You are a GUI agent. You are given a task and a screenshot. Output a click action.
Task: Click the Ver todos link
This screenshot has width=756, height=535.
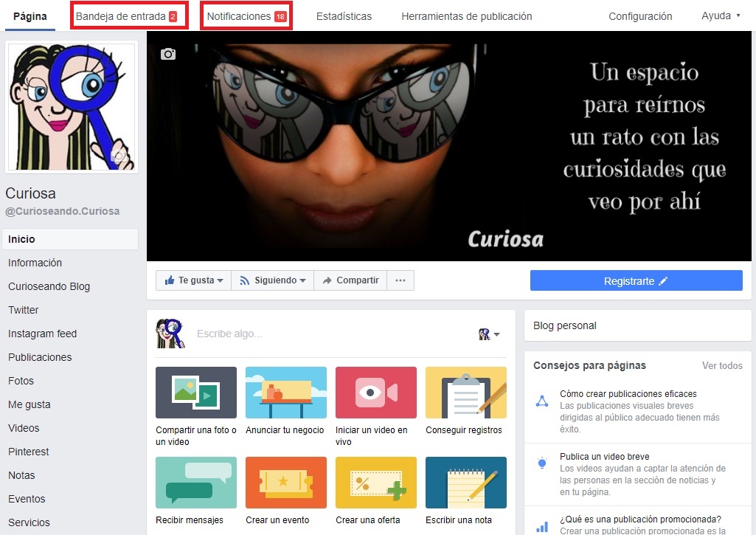coord(722,366)
